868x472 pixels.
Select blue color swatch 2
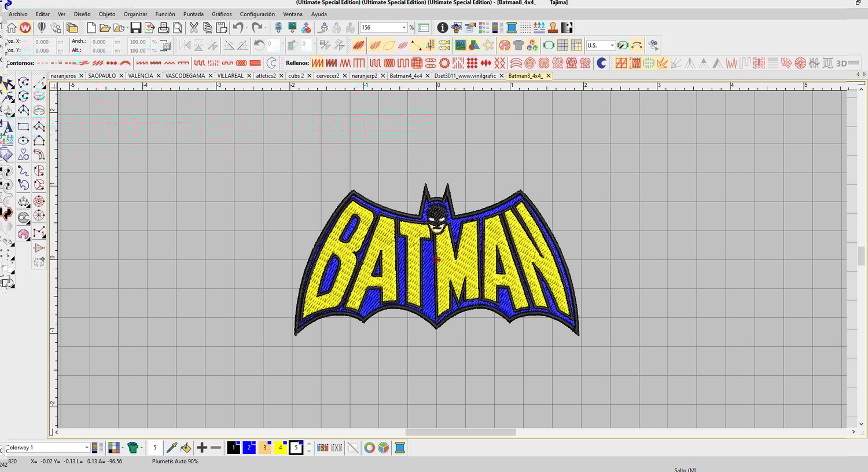[249, 448]
